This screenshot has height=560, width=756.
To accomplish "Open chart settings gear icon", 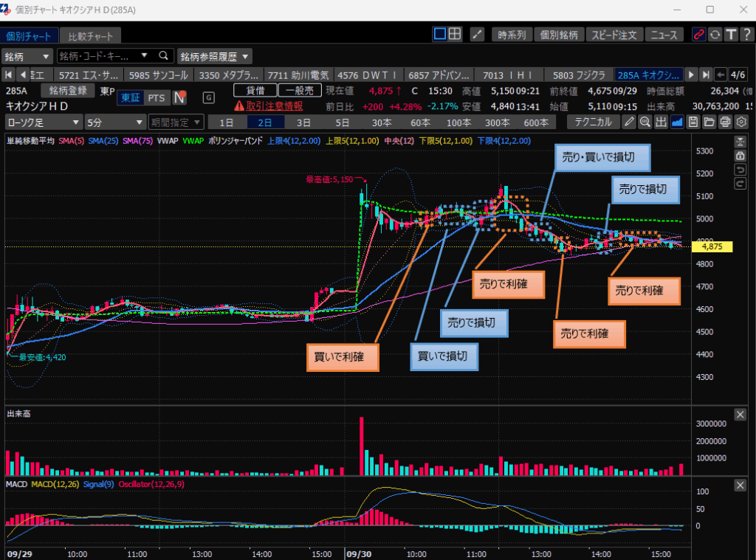I will pyautogui.click(x=742, y=122).
